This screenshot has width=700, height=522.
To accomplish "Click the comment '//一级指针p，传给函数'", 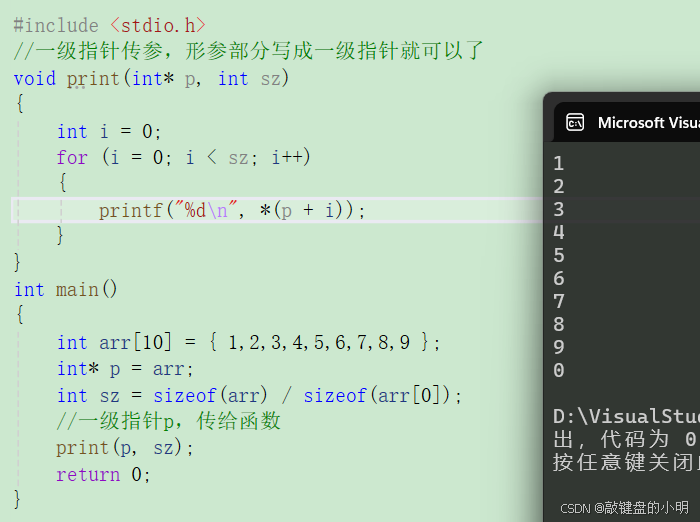I will click(x=168, y=421).
